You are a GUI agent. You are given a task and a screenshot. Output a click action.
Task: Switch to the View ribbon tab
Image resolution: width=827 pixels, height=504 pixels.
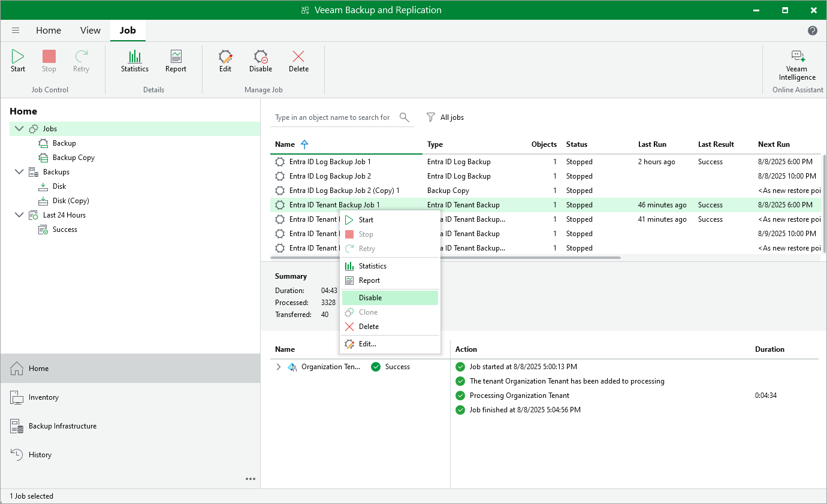pyautogui.click(x=90, y=31)
